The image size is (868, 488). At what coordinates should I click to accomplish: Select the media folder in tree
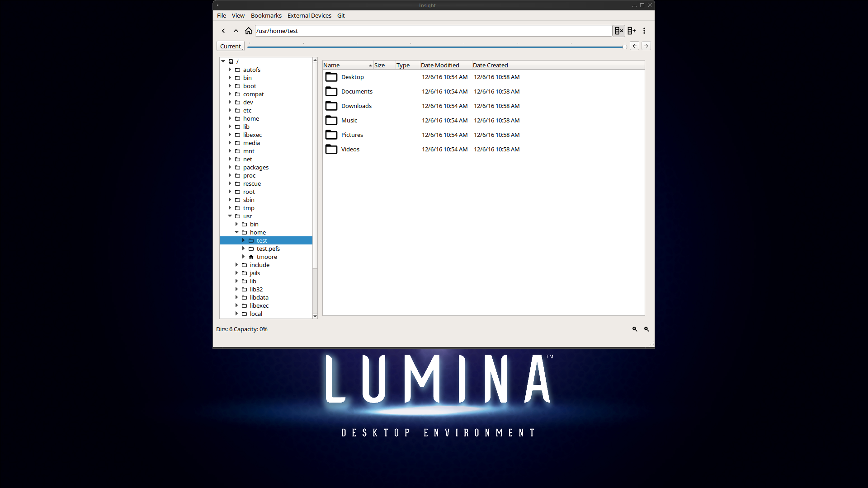pos(251,143)
